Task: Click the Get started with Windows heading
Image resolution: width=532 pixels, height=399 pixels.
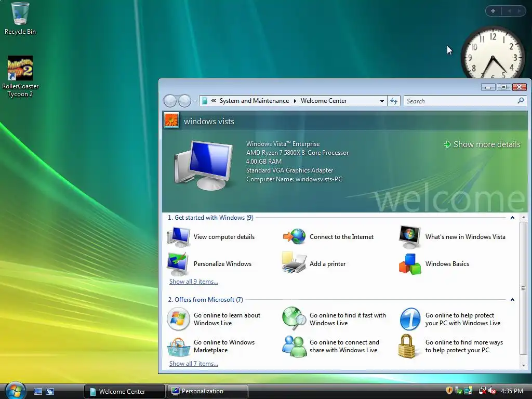Action: 210,218
